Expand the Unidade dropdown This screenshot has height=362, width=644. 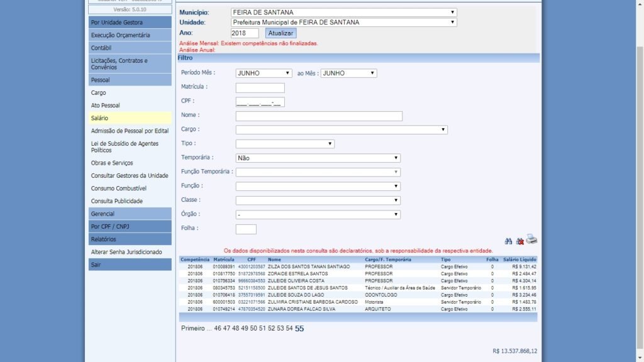click(343, 23)
